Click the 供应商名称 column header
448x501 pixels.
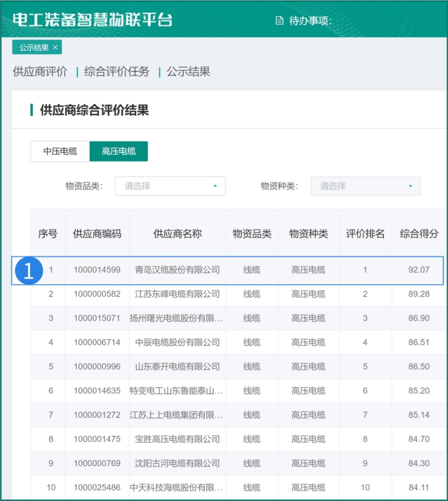pos(178,234)
